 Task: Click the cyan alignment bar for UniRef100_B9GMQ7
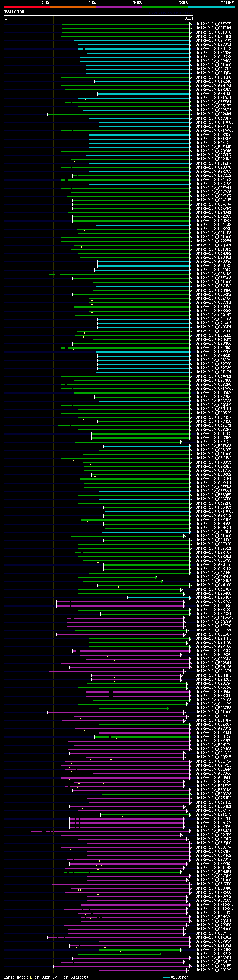(x=159, y=598)
